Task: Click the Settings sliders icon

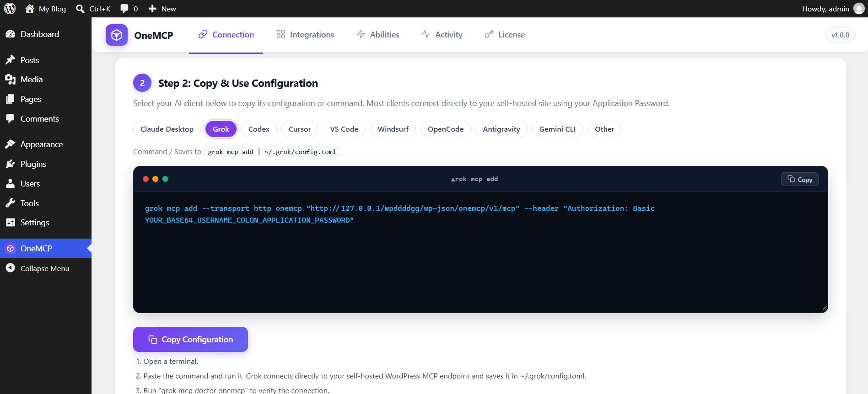Action: click(10, 223)
